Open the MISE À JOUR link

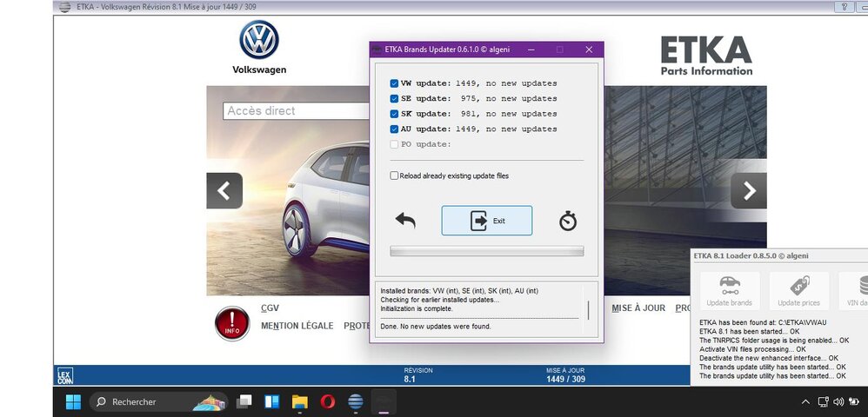point(638,308)
